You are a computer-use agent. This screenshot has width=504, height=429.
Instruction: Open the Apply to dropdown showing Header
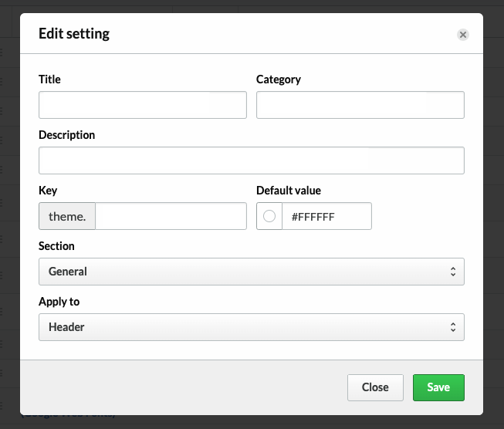252,327
